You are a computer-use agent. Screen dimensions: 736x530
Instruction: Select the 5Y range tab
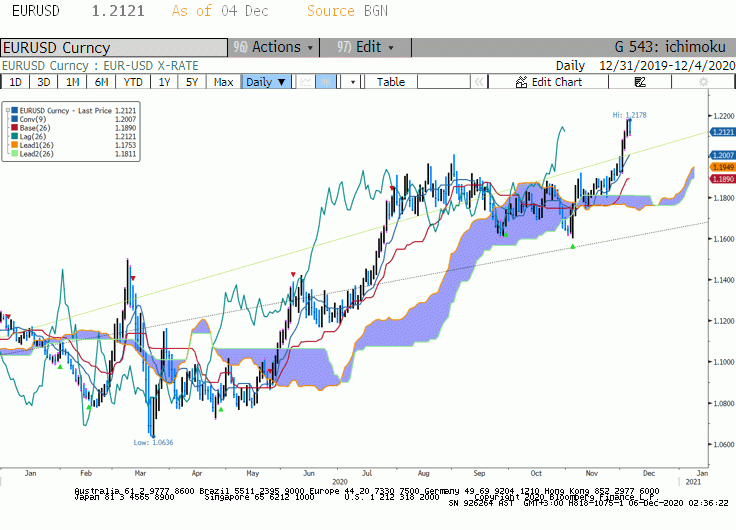[192, 82]
